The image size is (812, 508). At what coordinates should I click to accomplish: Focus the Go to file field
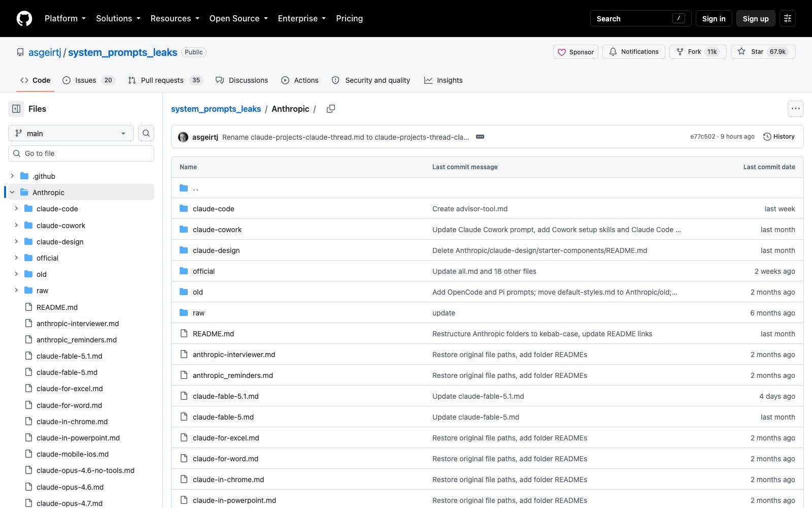(81, 153)
